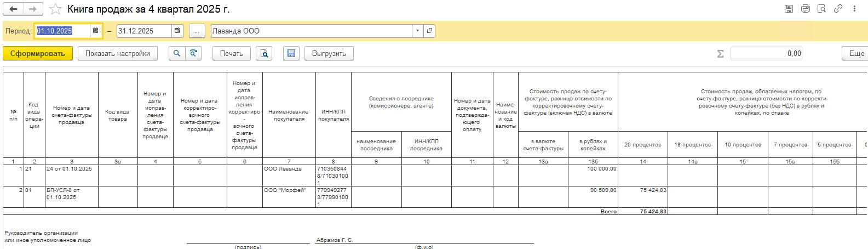Copy link via chain icon
Viewport: 868px width, 249px height.
coord(838,9)
